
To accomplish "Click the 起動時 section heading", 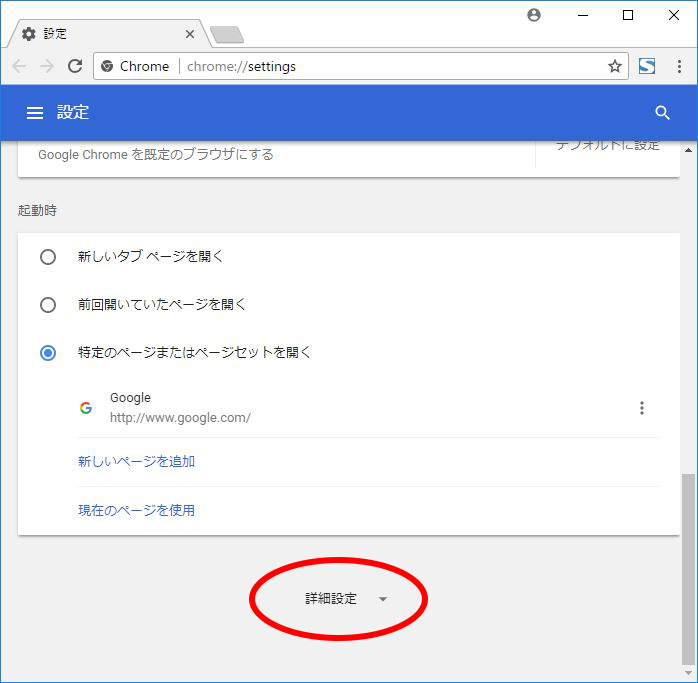I will tap(37, 210).
